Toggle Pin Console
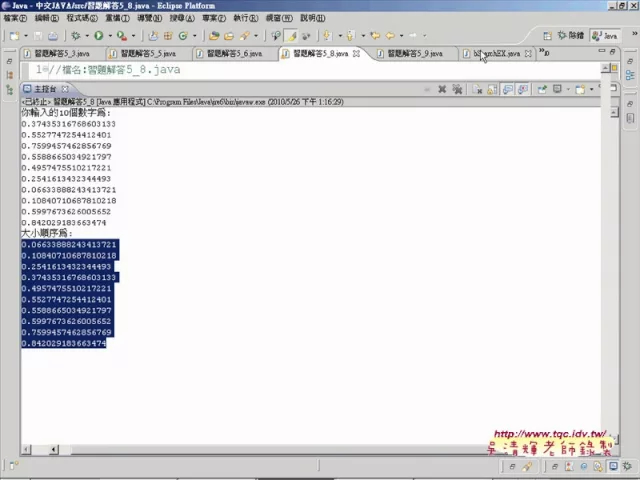640x480 pixels. pos(542,89)
